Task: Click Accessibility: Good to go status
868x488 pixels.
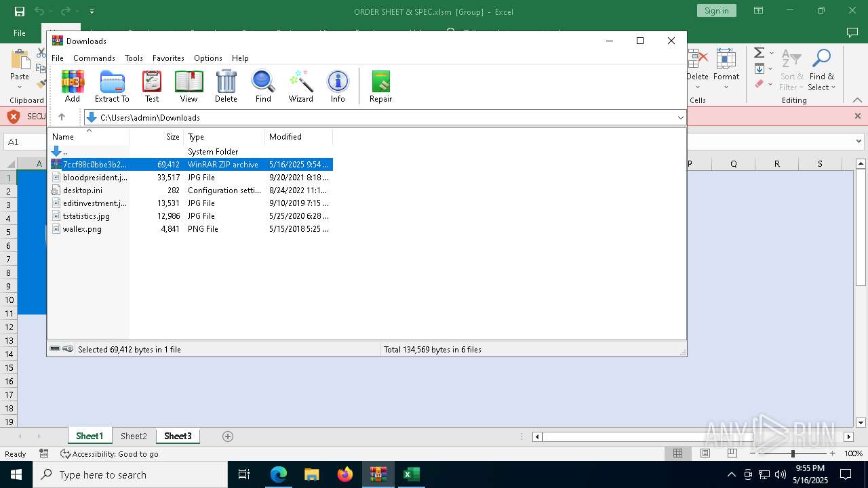Action: click(x=109, y=454)
